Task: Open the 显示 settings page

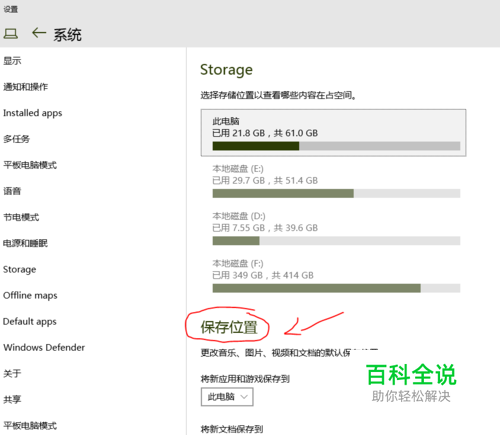Action: [x=12, y=61]
